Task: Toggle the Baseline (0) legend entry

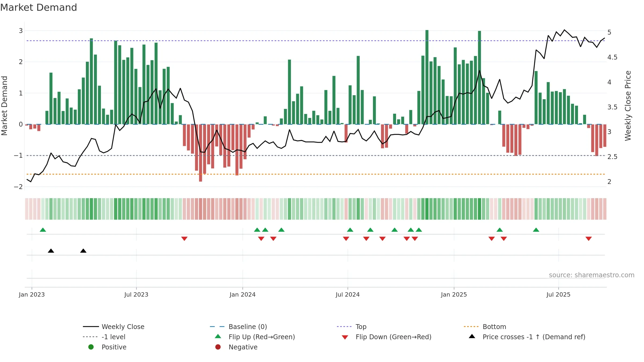Action: (x=238, y=327)
